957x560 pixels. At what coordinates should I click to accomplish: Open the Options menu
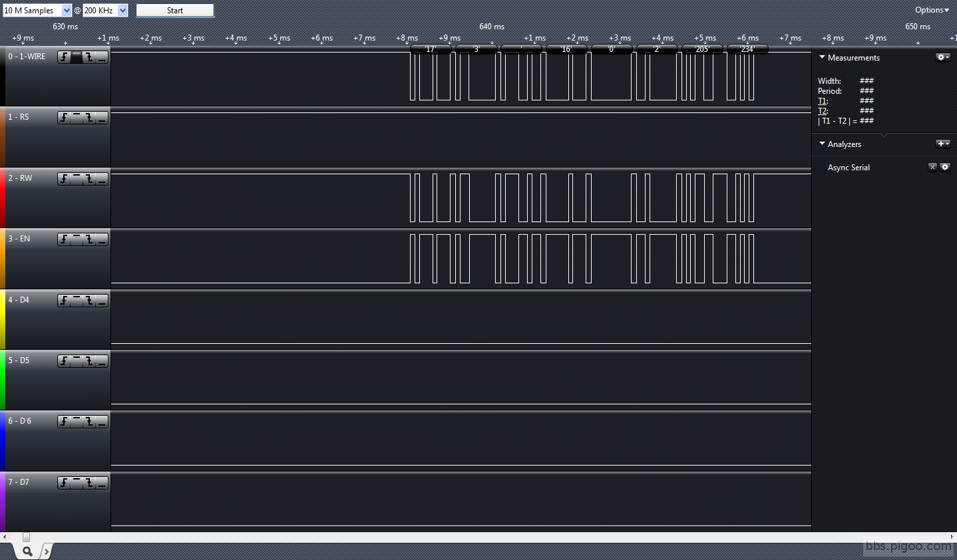pos(932,10)
